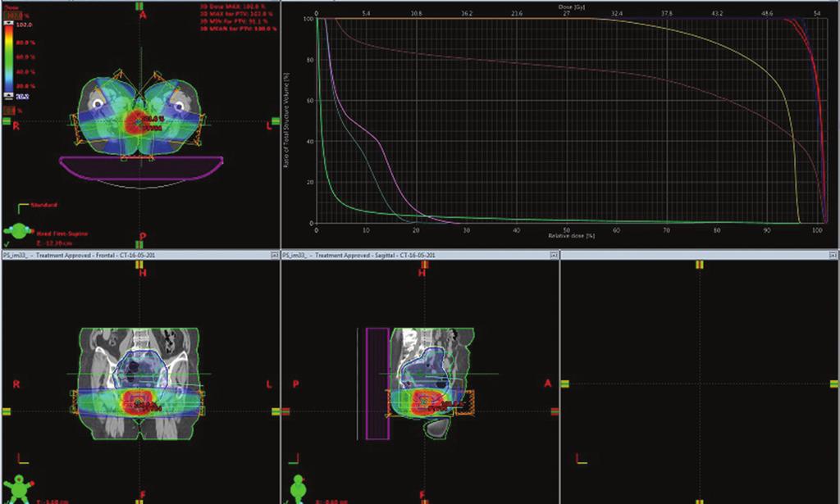This screenshot has width=840, height=504.
Task: Click the 32.4 tick on the Dose Gy axis
Action: (617, 13)
